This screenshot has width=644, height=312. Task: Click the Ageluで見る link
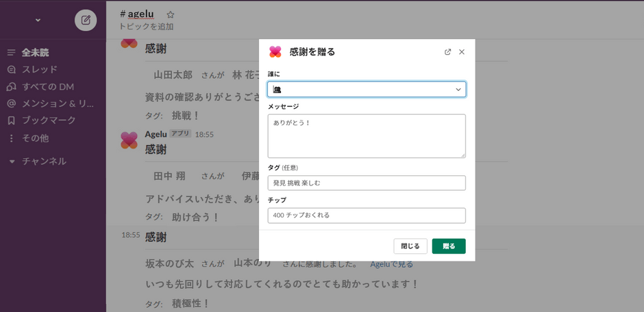point(391,264)
